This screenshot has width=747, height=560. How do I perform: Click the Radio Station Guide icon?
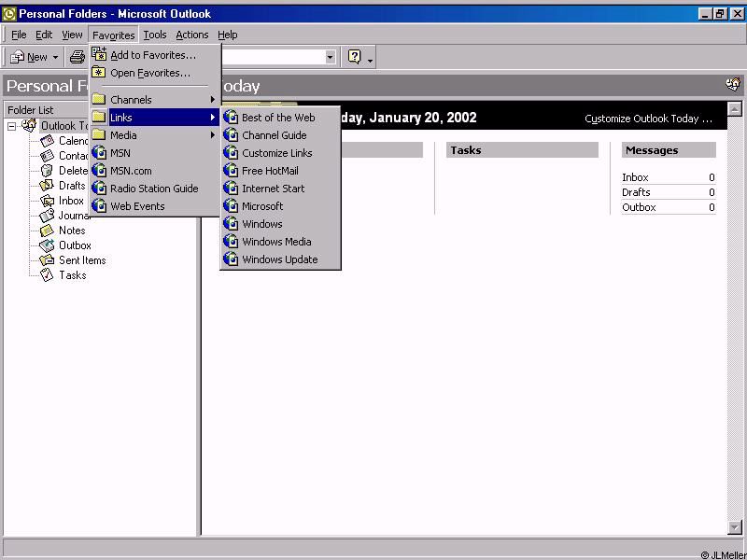(99, 189)
